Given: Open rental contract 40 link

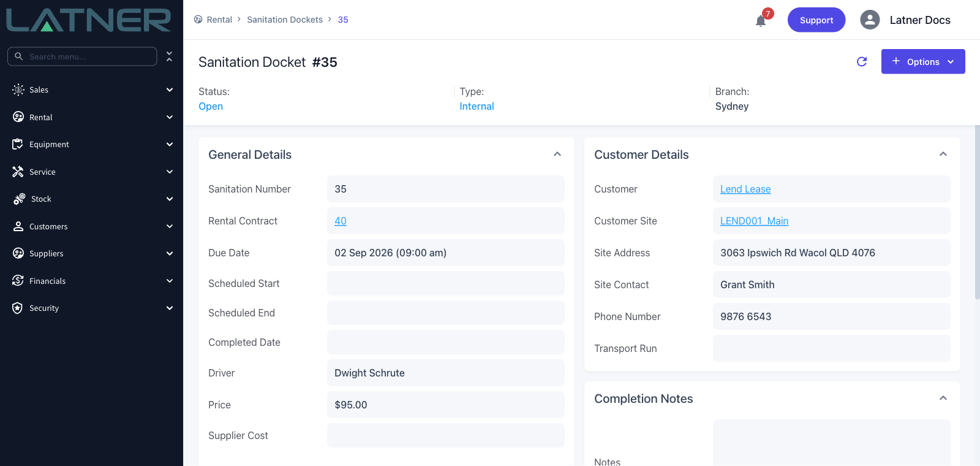Looking at the screenshot, I should [341, 221].
